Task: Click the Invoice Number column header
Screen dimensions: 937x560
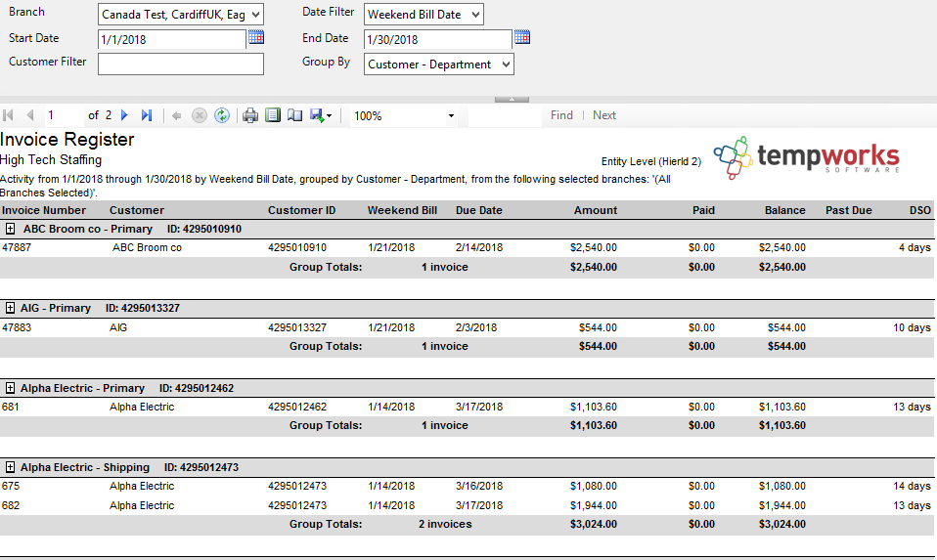Action: 44,210
